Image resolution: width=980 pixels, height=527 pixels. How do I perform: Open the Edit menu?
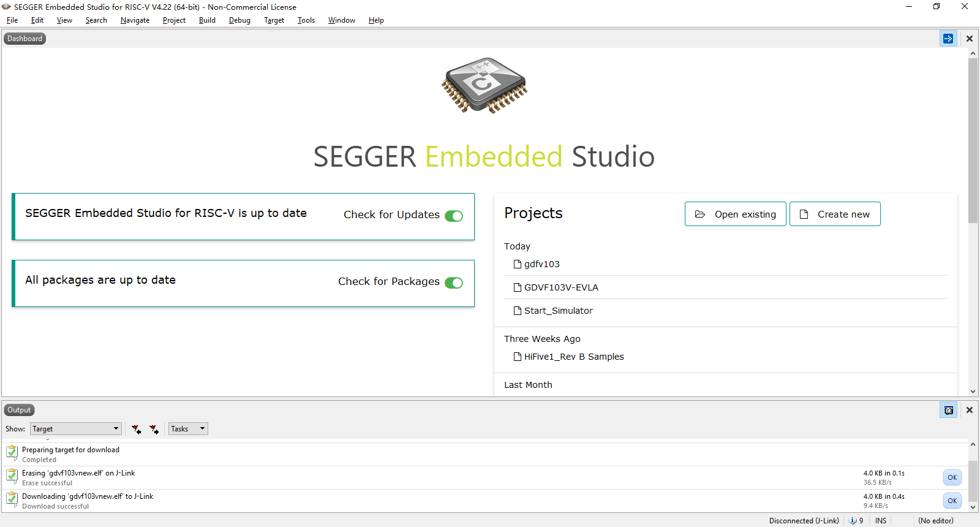point(37,20)
